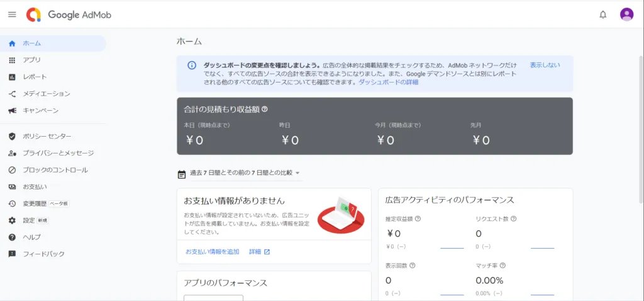The image size is (644, 301).
Task: Click help icon next to 表示回数
Action: (x=413, y=266)
